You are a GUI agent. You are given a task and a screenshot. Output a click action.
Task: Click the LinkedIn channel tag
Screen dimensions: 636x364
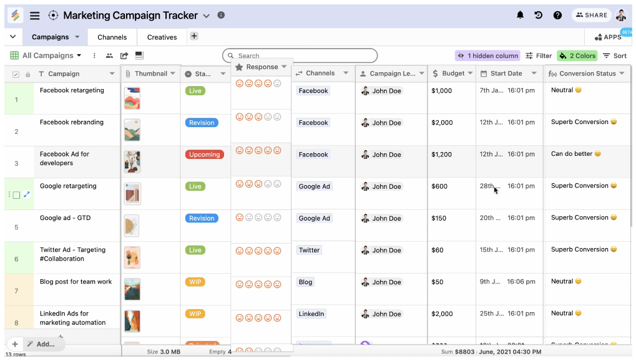pyautogui.click(x=311, y=314)
